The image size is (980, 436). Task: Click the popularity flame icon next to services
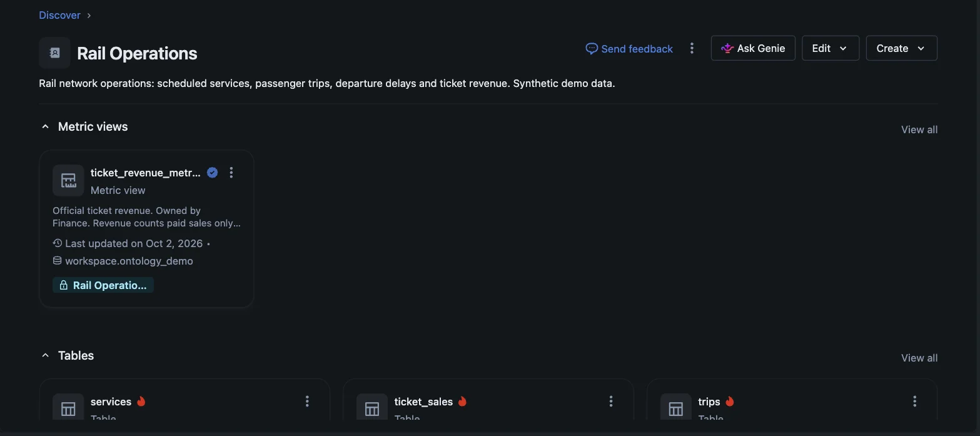tap(141, 402)
